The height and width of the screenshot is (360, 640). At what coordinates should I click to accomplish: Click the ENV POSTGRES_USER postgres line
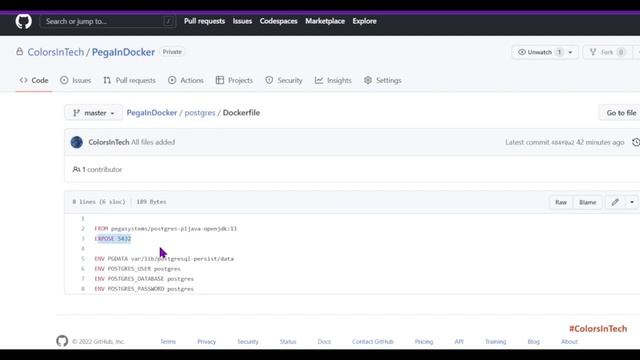pos(138,269)
